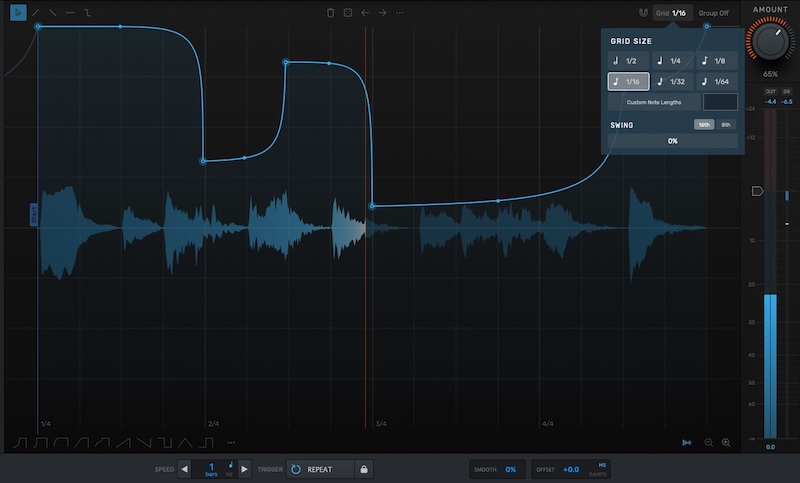
Task: Click the zoom out magnifier
Action: (x=709, y=442)
